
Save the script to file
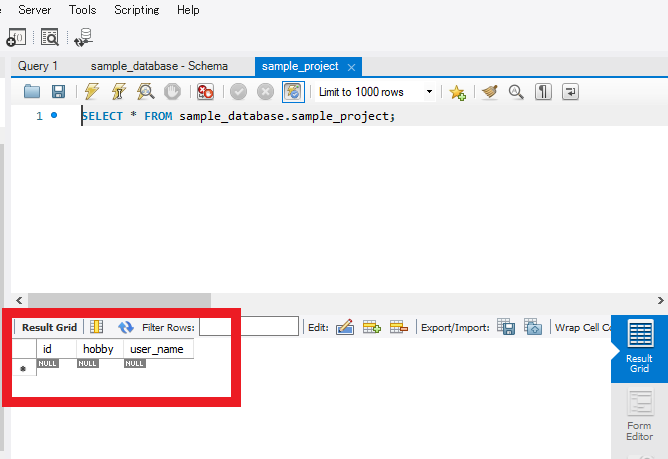[x=58, y=91]
